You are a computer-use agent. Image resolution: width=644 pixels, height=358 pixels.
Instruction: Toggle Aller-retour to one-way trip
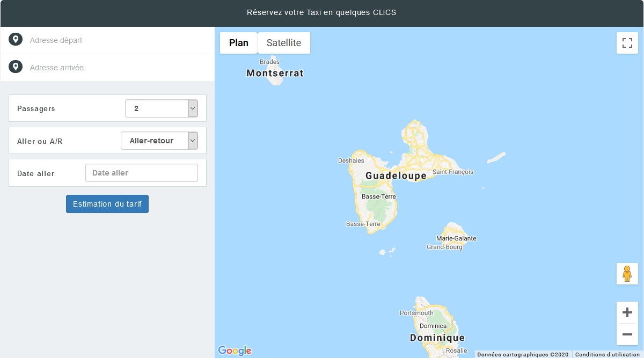192,141
